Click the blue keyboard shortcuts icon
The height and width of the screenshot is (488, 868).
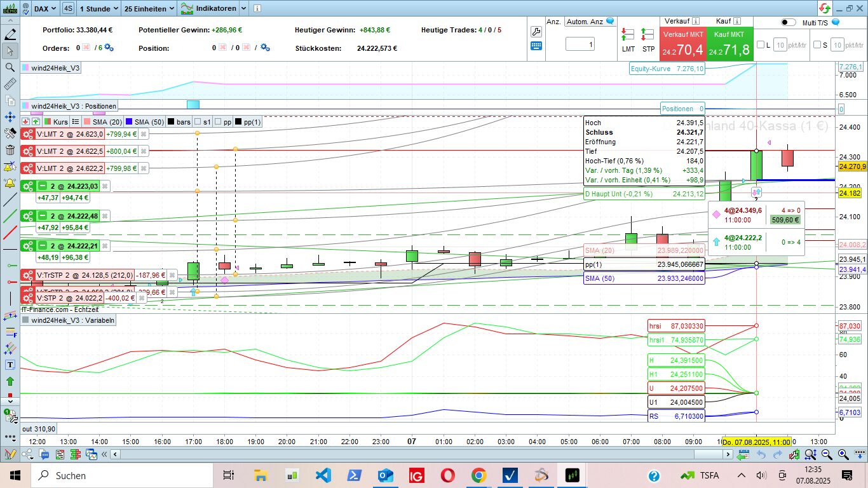(536, 46)
